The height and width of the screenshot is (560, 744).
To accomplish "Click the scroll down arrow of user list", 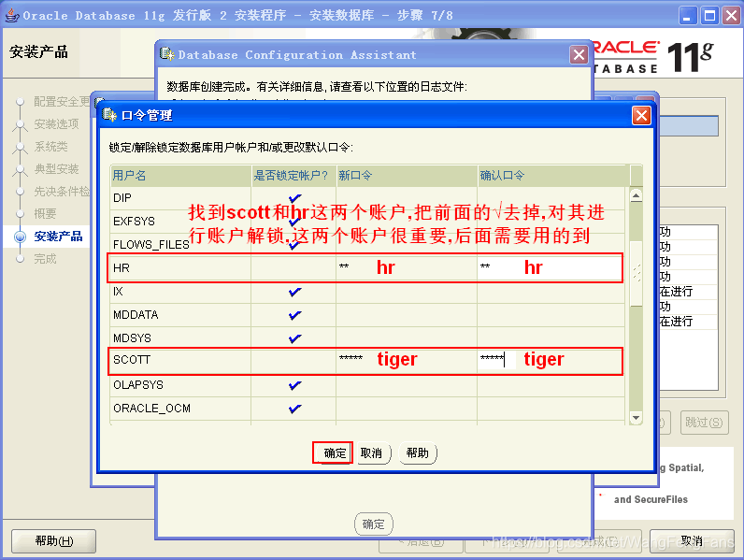I will pos(636,418).
